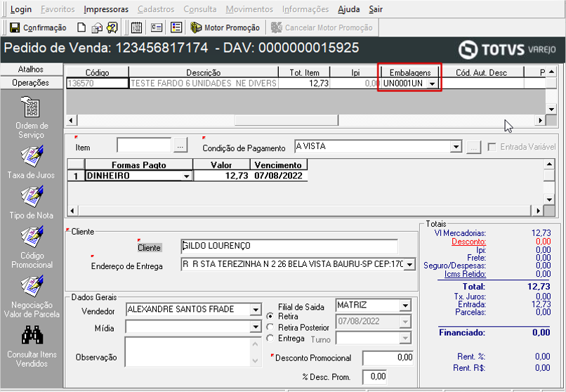Expand the Mídia dropdown

(255, 327)
